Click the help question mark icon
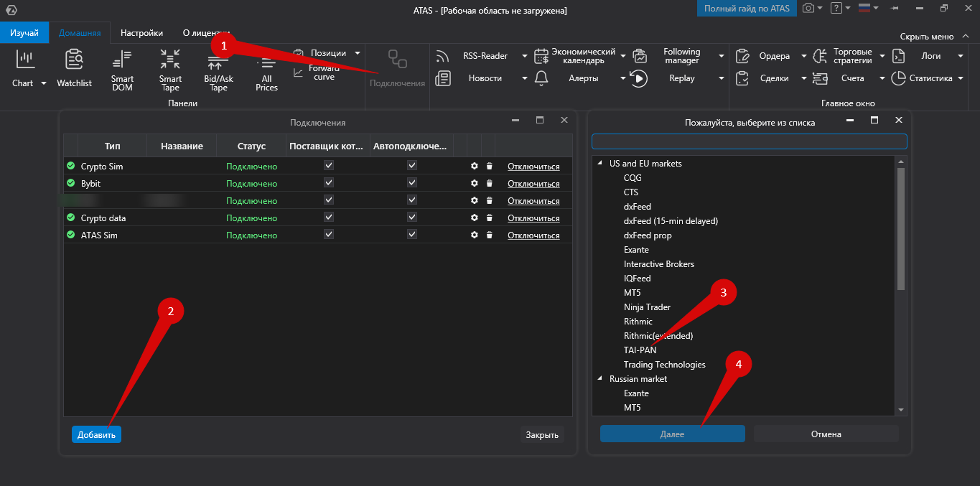Viewport: 980px width, 486px height. pos(836,8)
